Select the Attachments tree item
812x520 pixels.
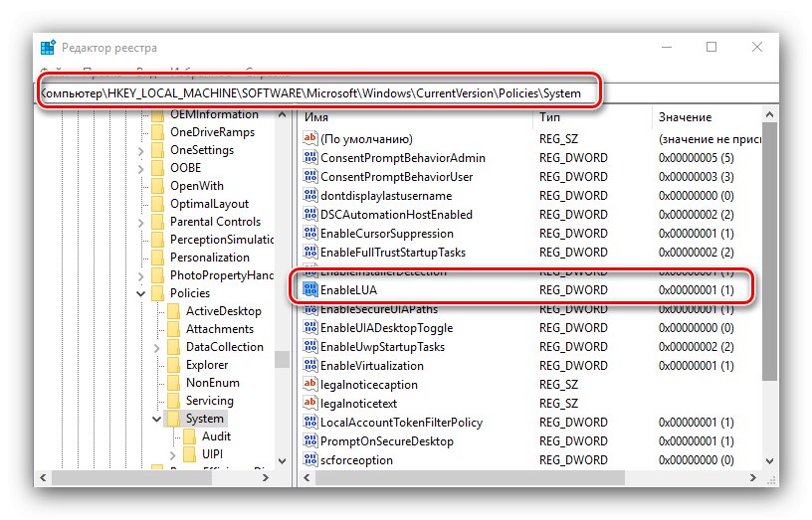click(220, 329)
